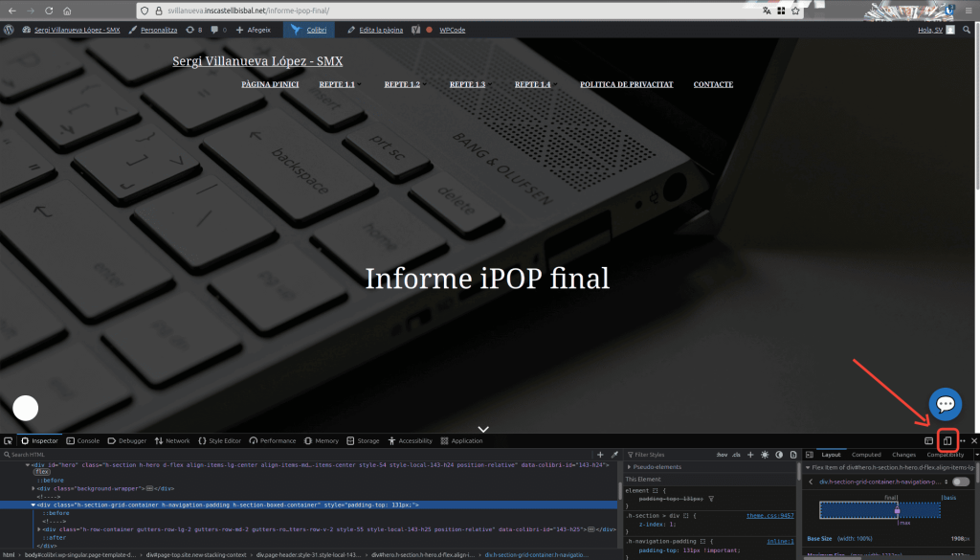This screenshot has height=560, width=980.
Task: Toggle the :hov pseudo-class panel
Action: coord(721,455)
